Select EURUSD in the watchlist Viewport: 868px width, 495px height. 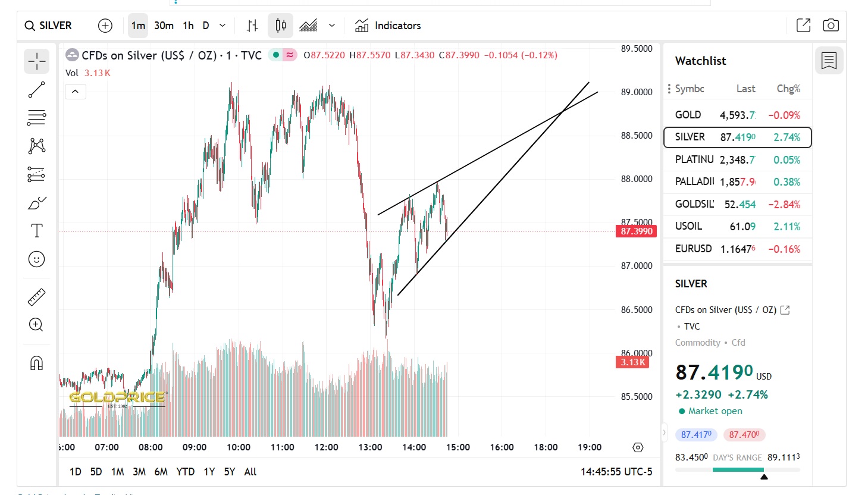point(738,249)
